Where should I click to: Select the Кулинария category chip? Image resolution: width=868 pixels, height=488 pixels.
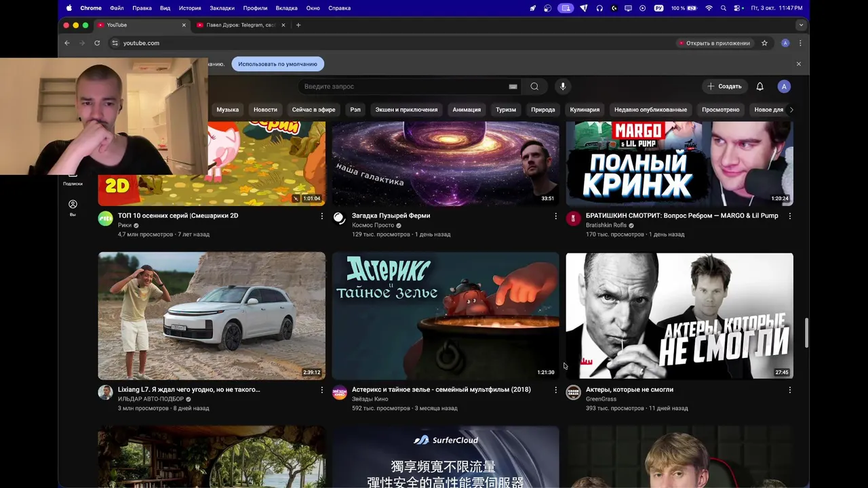[585, 109]
